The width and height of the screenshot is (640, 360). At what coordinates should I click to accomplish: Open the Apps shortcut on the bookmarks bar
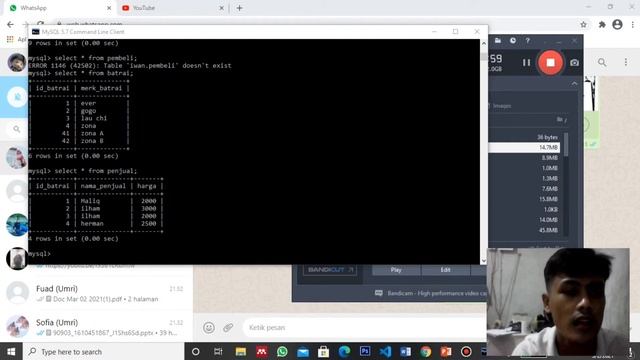16,39
